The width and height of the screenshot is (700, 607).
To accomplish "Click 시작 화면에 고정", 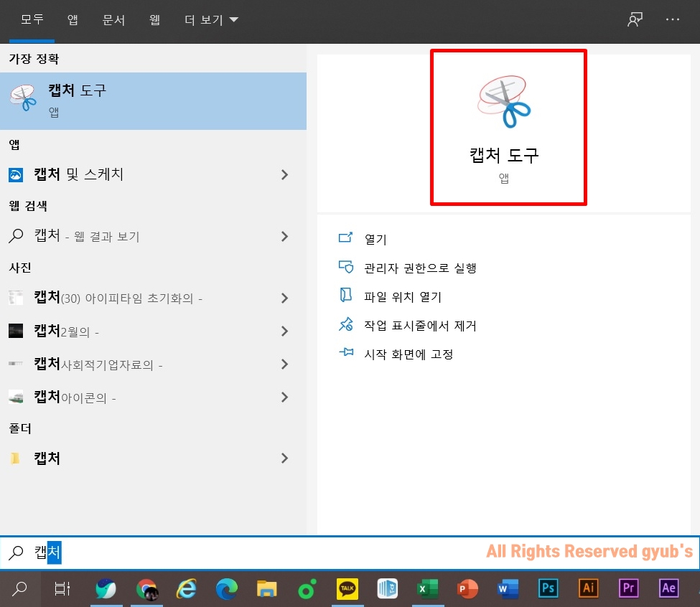I will pyautogui.click(x=409, y=354).
